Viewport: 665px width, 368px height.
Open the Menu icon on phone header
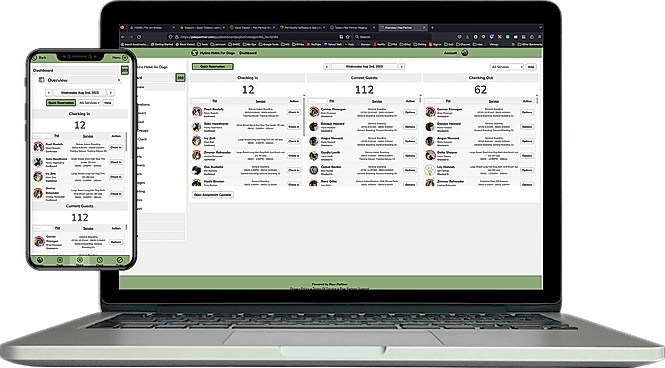pos(125,58)
